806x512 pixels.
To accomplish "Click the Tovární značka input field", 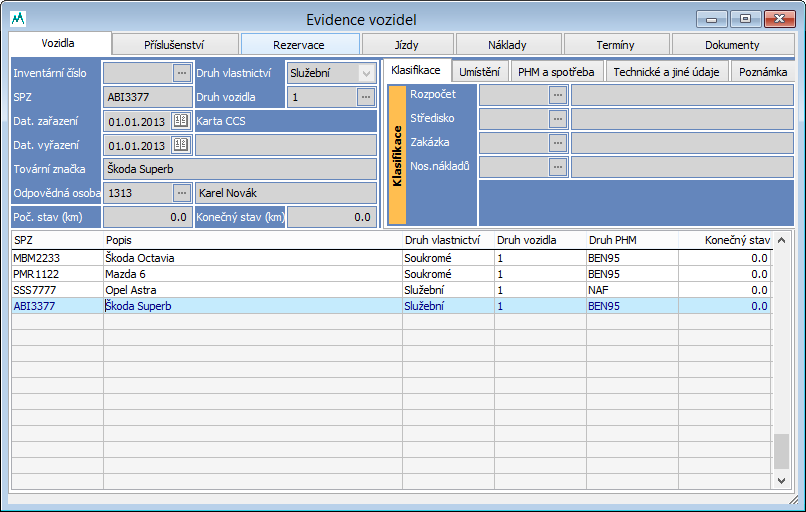I will click(x=240, y=169).
